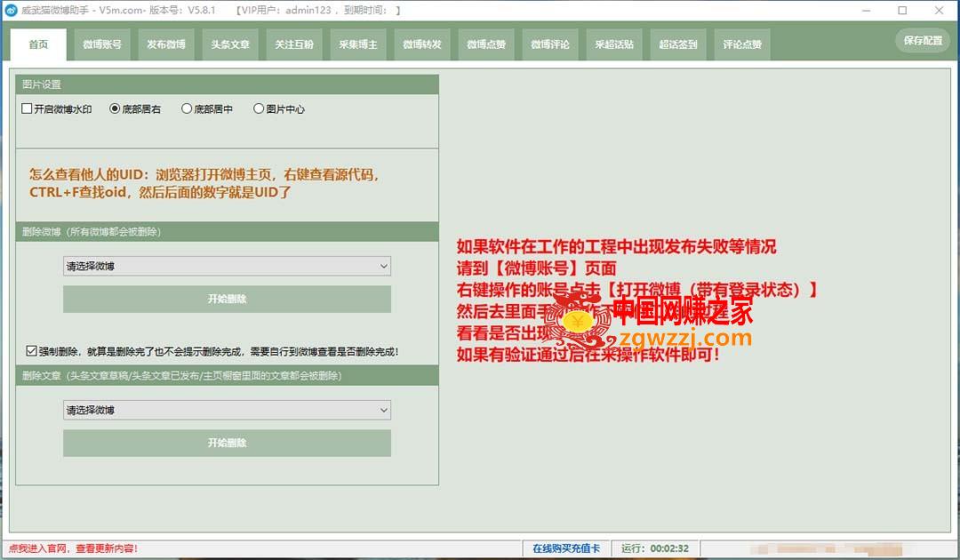Choose the 底部居中 radio option
This screenshot has width=960, height=560.
[x=207, y=109]
